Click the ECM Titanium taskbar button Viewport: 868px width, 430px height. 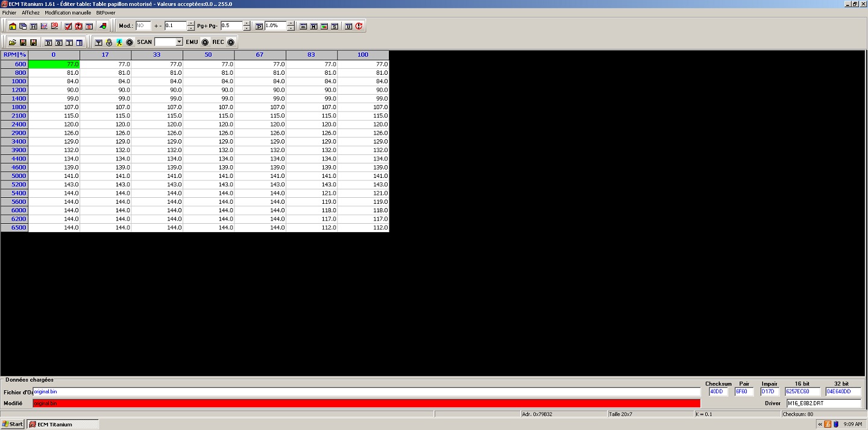pos(62,424)
